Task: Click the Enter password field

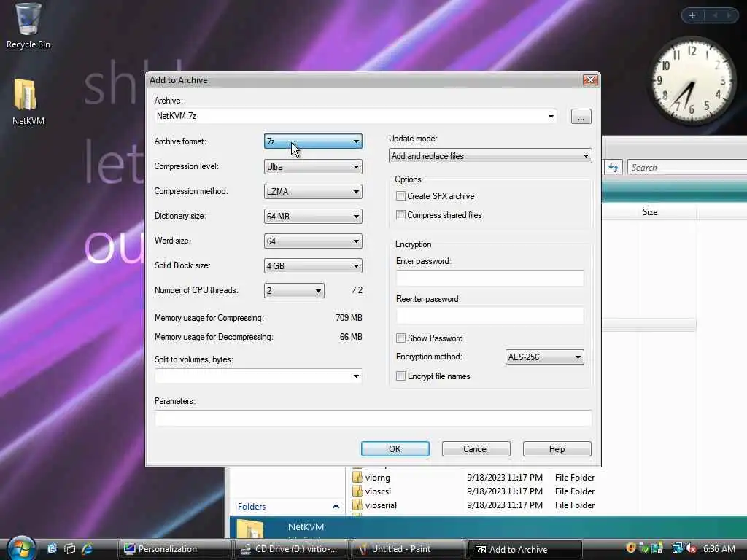Action: coord(489,278)
